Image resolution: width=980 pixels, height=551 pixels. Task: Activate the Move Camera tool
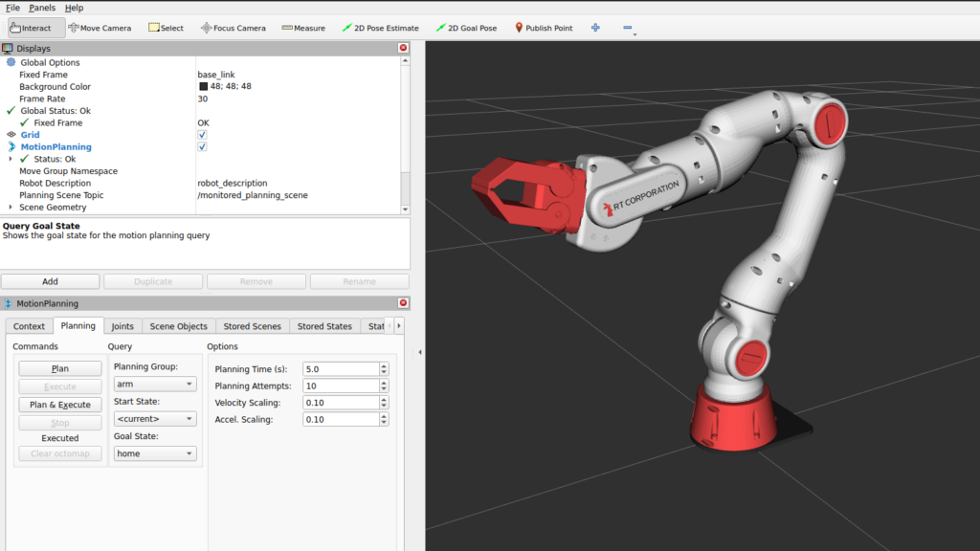[100, 28]
